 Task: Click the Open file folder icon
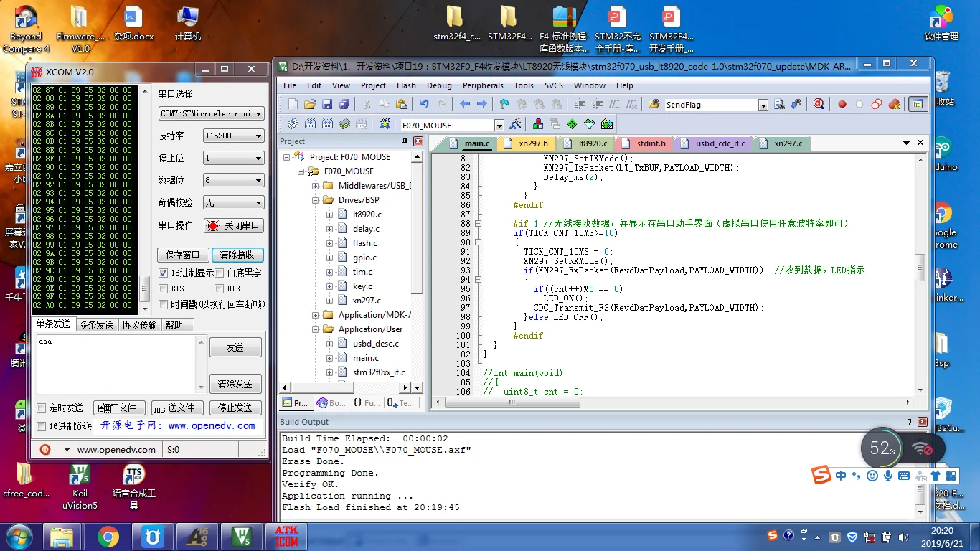pos(310,105)
